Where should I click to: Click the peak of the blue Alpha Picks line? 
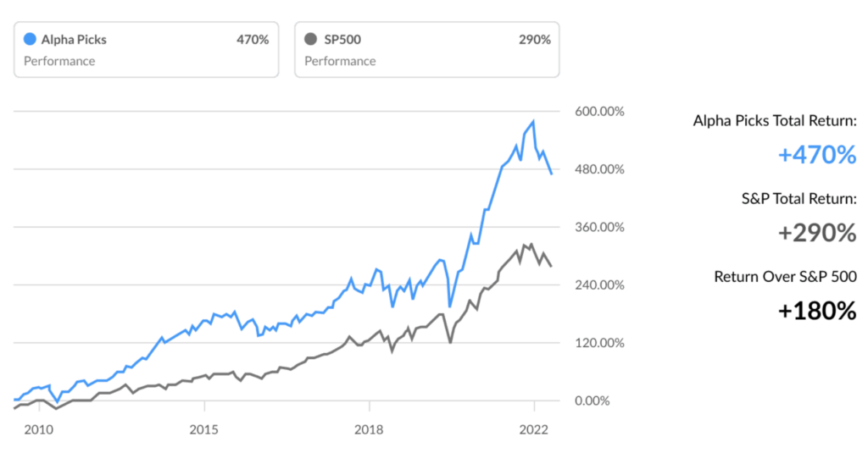click(533, 122)
